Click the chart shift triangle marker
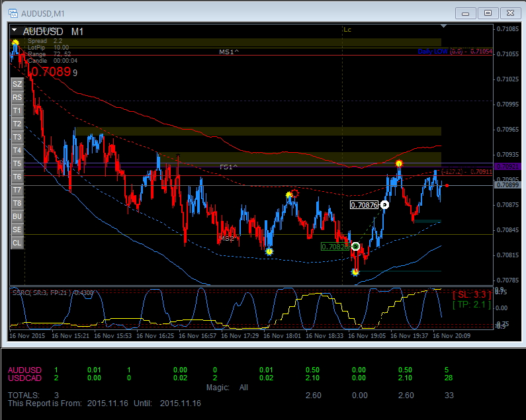 click(443, 26)
